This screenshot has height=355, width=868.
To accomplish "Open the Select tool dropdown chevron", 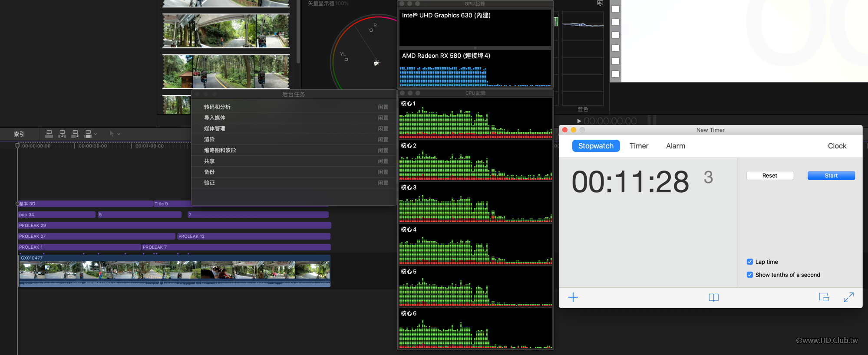I will pyautogui.click(x=119, y=134).
